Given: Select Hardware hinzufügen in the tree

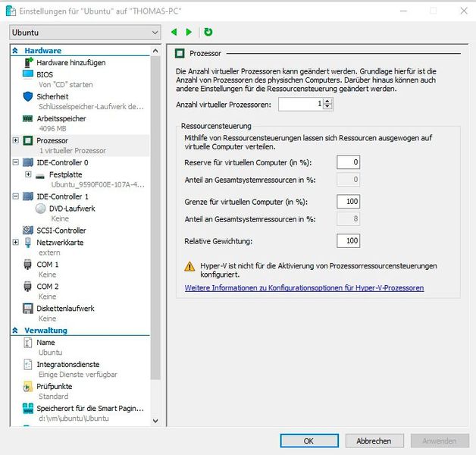Looking at the screenshot, I should pos(71,63).
